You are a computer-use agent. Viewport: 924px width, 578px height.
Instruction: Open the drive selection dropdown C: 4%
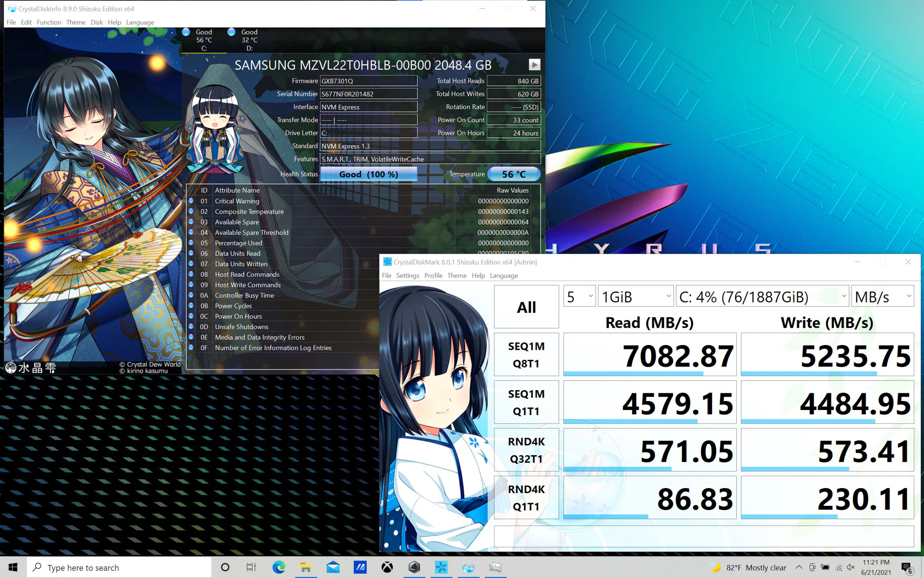[x=762, y=297]
